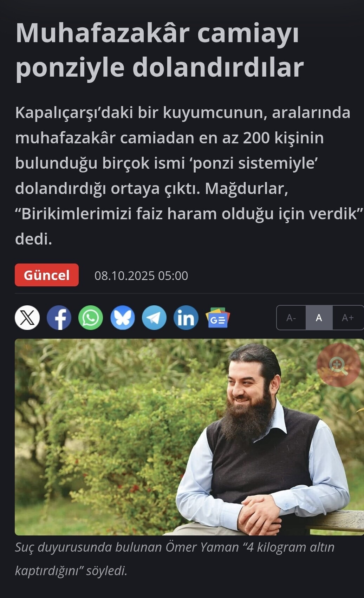Share the article on Facebook
The image size is (364, 598).
[59, 318]
